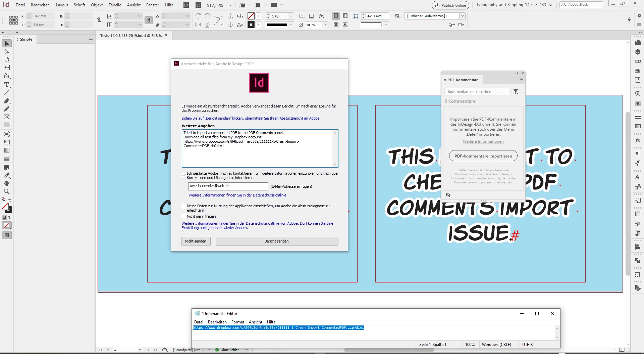Open the Skripte panel menu
The width and height of the screenshot is (644, 354).
point(91,39)
